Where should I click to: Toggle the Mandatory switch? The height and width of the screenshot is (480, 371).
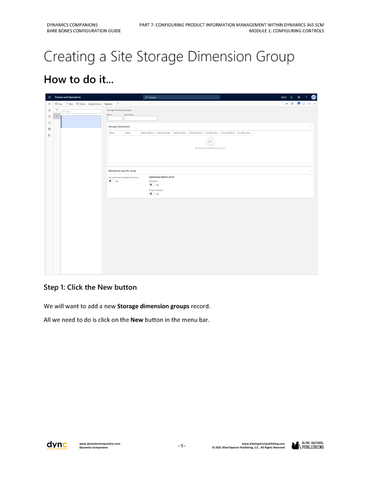[152, 185]
